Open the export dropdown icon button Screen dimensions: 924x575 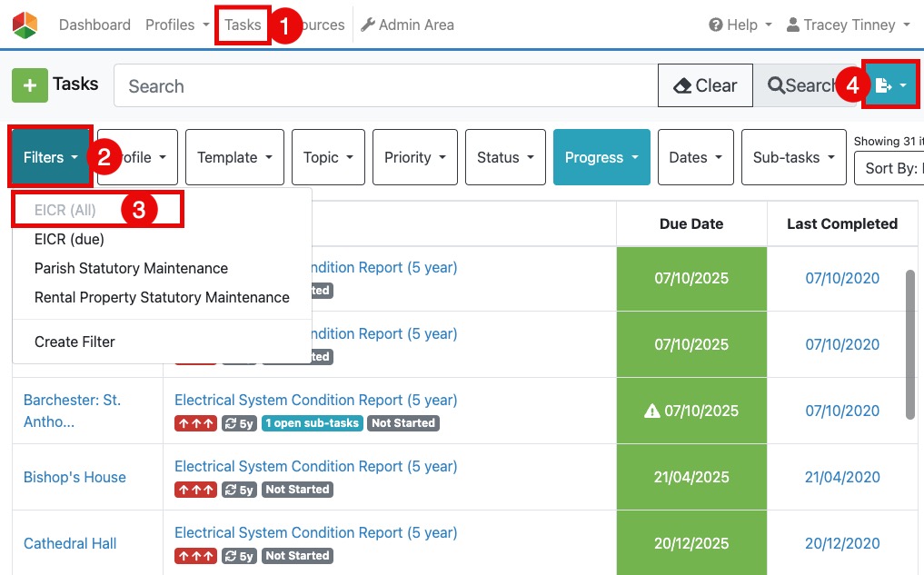click(x=890, y=85)
